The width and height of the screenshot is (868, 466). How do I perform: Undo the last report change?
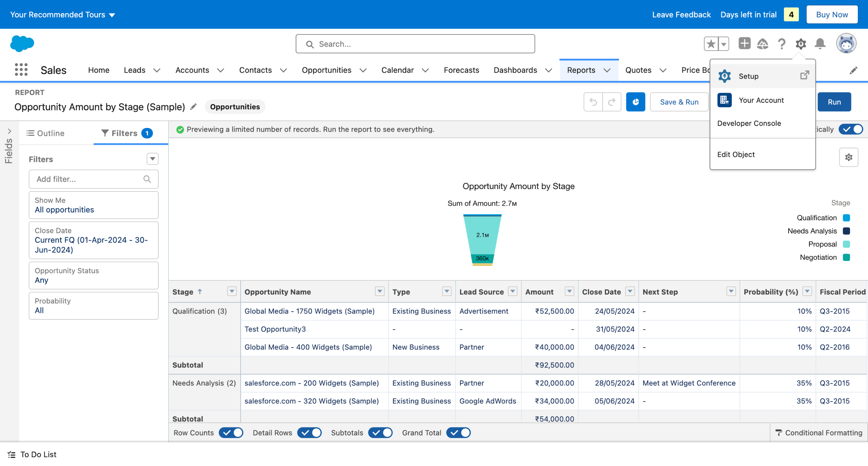point(593,102)
